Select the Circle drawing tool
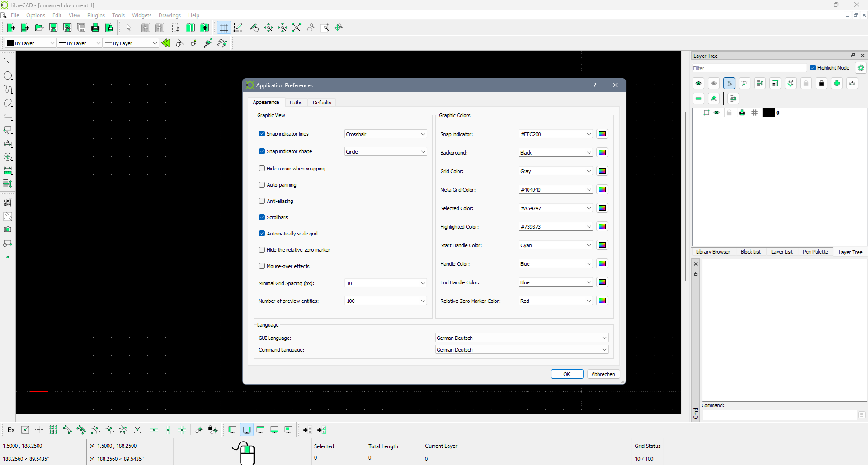The width and height of the screenshot is (868, 465). point(8,76)
